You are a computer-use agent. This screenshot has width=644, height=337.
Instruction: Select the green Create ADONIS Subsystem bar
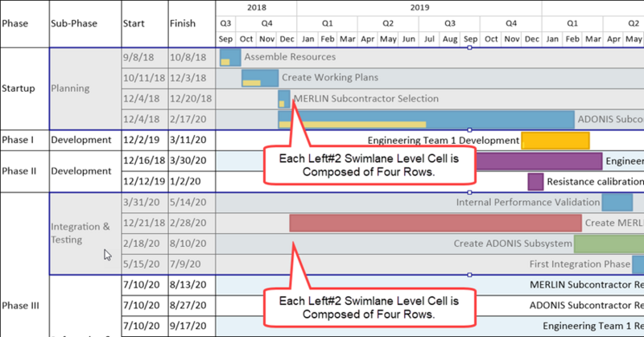609,244
